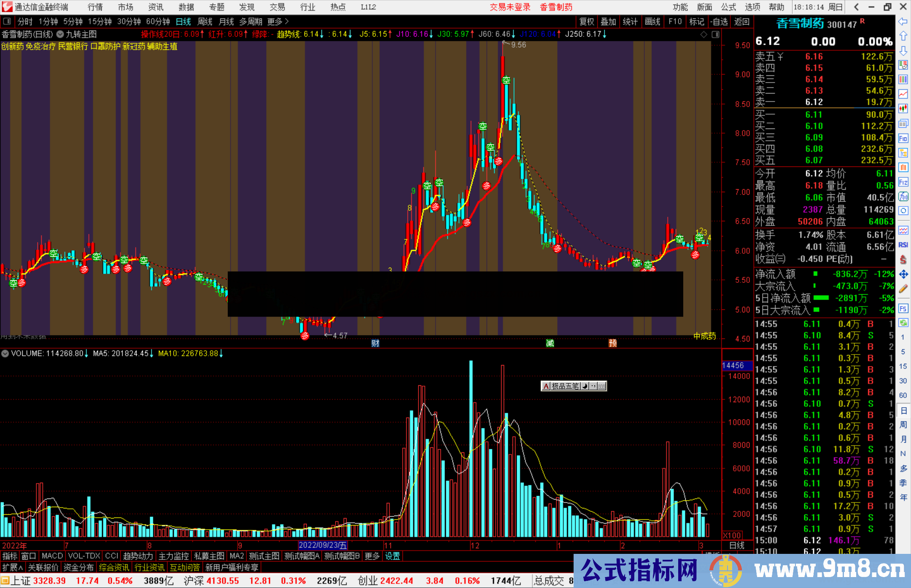The width and height of the screenshot is (911, 588).
Task: Select the pencil drawing tool icon
Action: pyautogui.click(x=903, y=289)
